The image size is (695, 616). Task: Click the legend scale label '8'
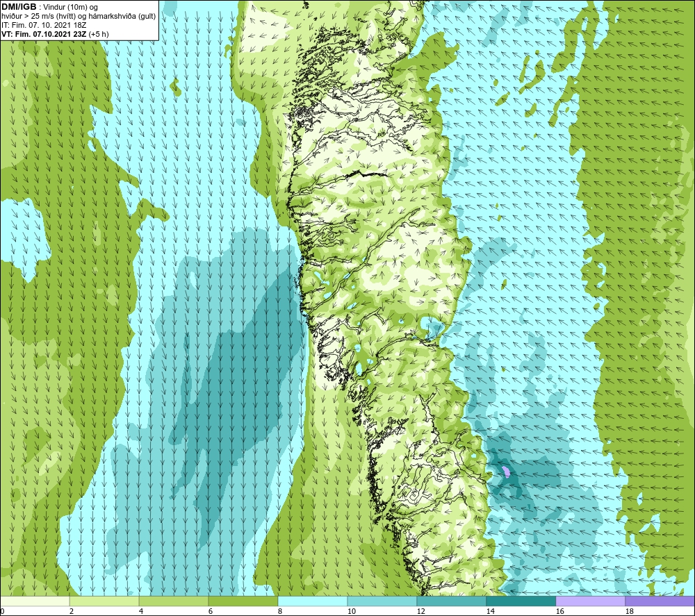coord(279,611)
